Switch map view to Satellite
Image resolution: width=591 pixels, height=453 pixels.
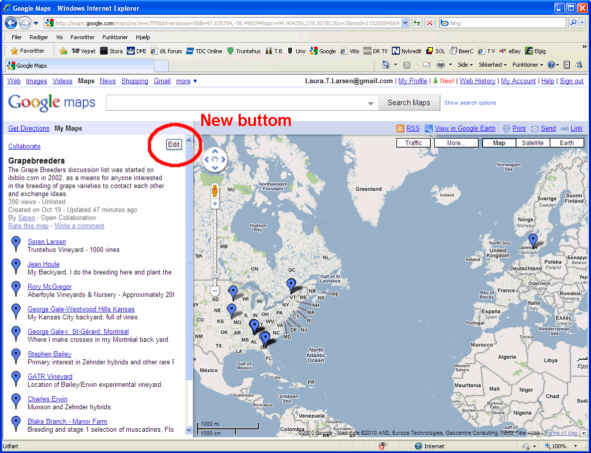(533, 143)
